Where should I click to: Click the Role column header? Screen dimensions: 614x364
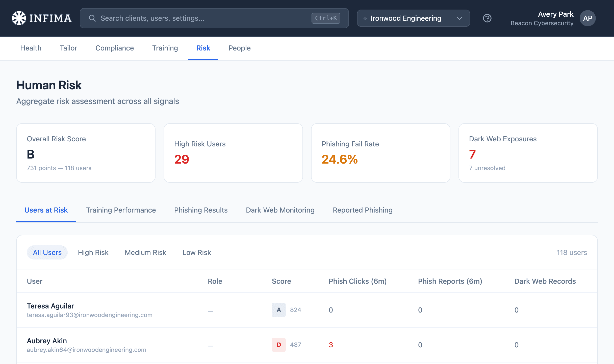215,281
